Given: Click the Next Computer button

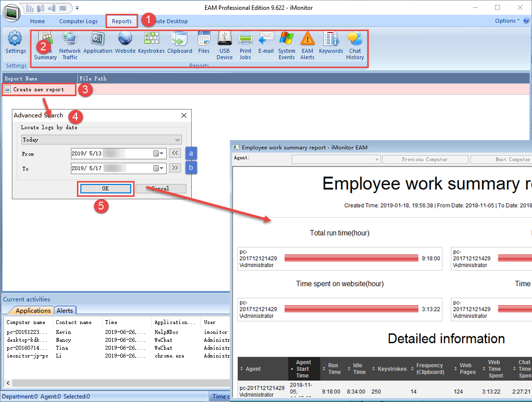Looking at the screenshot, I should coord(501,159).
